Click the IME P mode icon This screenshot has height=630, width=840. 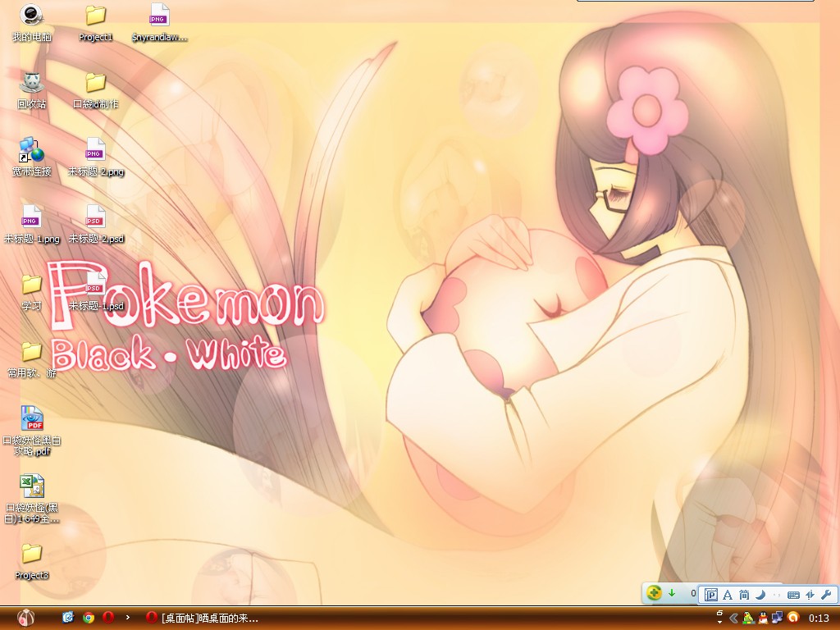[x=711, y=595]
